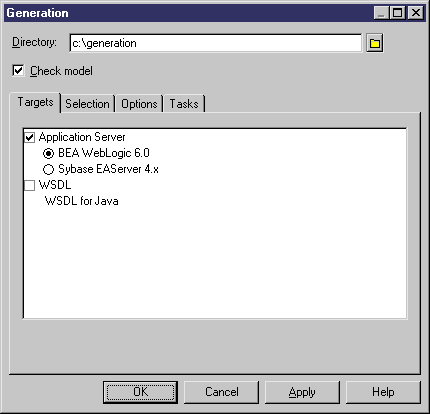Click the Cancel button
Viewport: 430px width, 414px height.
(222, 392)
